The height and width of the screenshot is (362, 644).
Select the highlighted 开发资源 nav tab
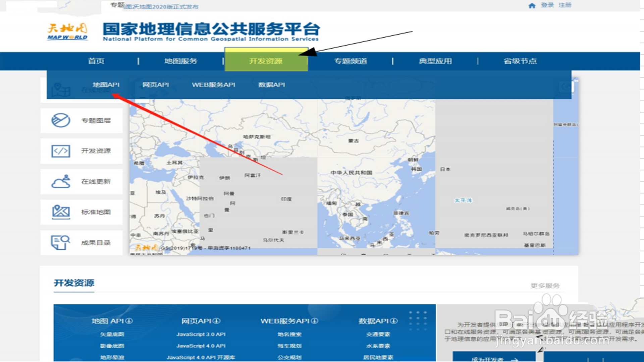pos(266,61)
